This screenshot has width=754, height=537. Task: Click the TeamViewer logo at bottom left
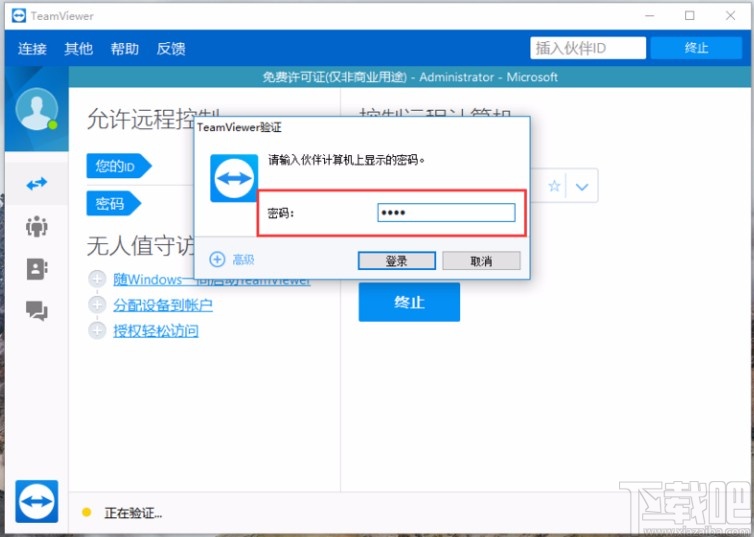click(37, 501)
